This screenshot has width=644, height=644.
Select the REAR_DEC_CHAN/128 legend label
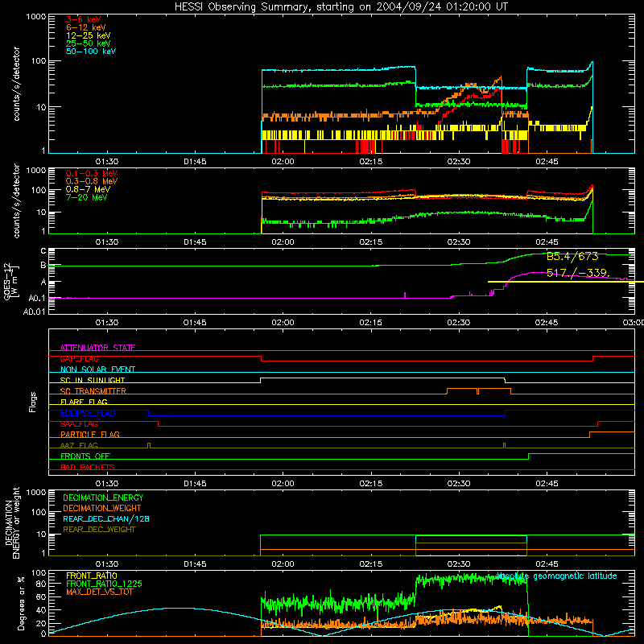point(106,519)
